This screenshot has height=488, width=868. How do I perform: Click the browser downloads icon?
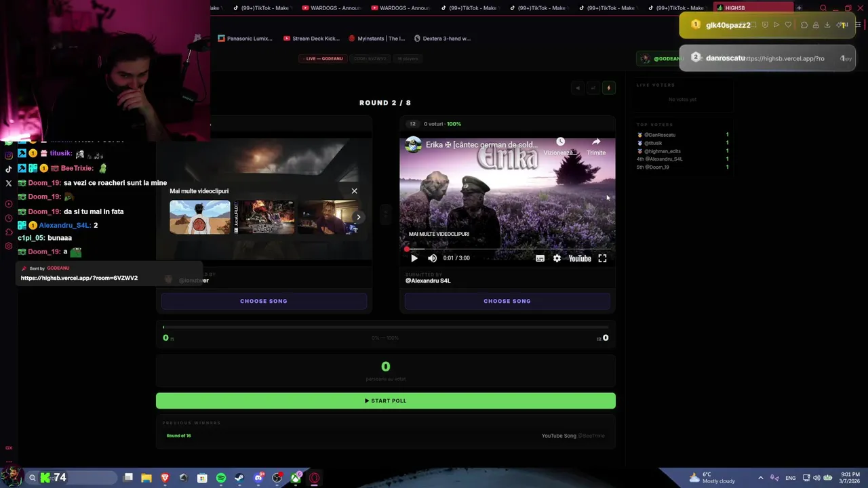[x=827, y=25]
